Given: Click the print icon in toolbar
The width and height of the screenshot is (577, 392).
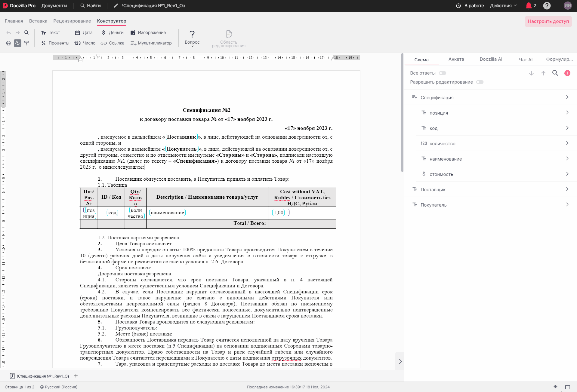Looking at the screenshot, I should (8, 43).
